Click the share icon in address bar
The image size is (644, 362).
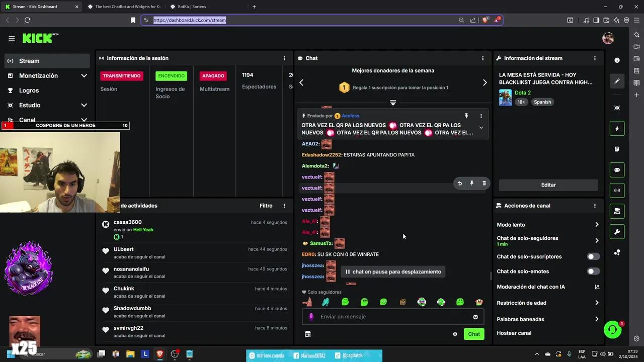(473, 20)
